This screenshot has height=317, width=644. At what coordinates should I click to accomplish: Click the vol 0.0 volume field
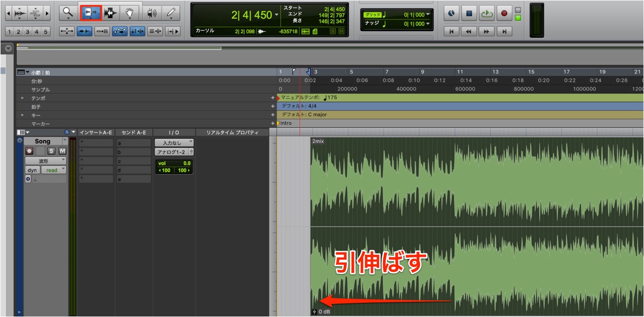click(x=174, y=163)
